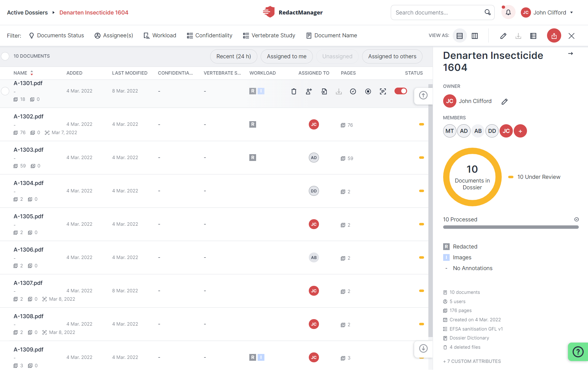
Task: Apply Recent (24 h) quick filter
Action: (234, 56)
